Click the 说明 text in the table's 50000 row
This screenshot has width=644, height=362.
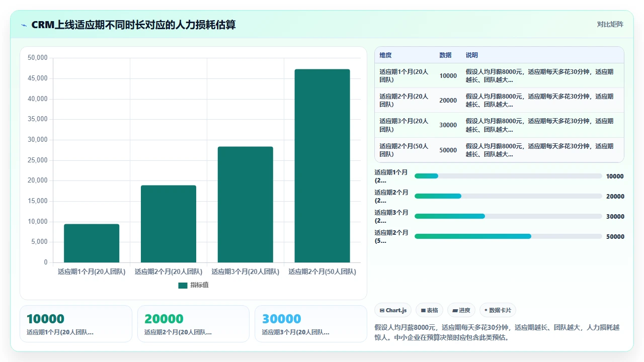point(540,150)
